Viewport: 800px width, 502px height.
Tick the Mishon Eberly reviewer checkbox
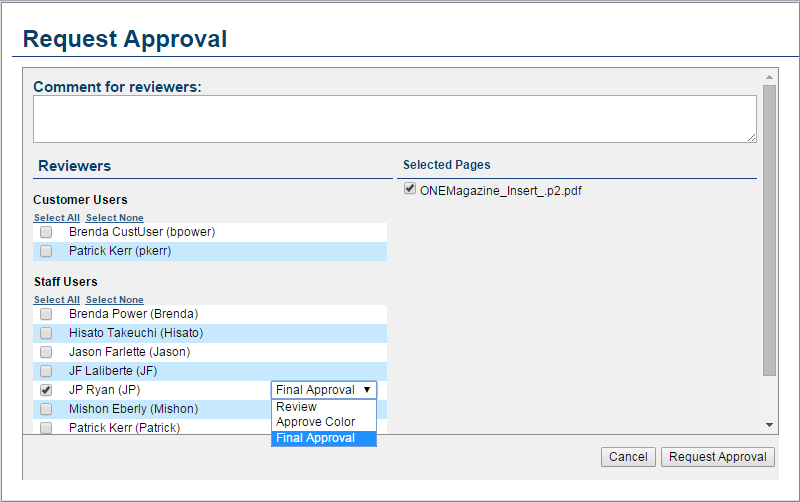click(46, 409)
